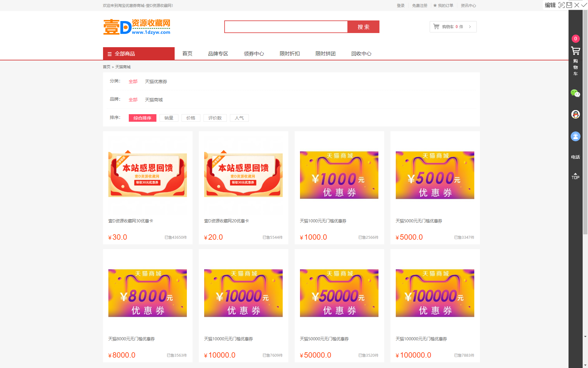Click the 电话 phone contact icon
The height and width of the screenshot is (368, 588).
(x=575, y=157)
